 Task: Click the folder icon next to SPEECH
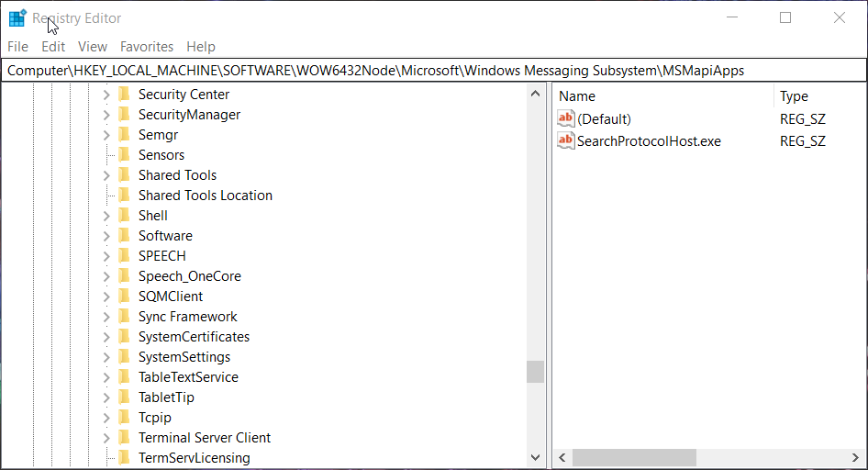(125, 256)
